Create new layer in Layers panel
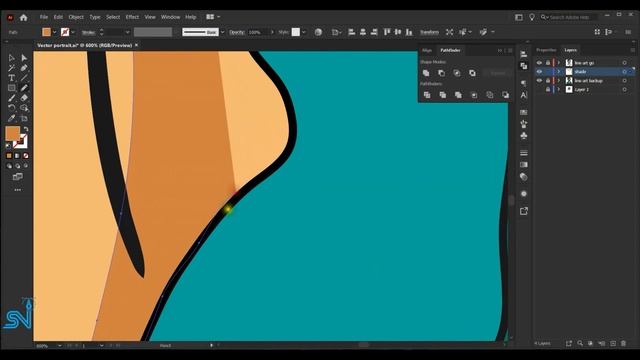 coord(613,344)
